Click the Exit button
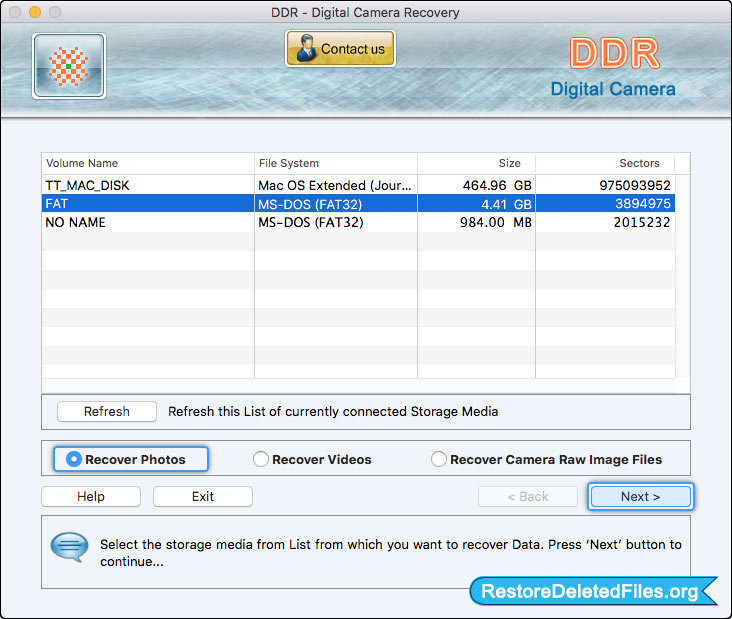This screenshot has width=732, height=619. coord(203,496)
